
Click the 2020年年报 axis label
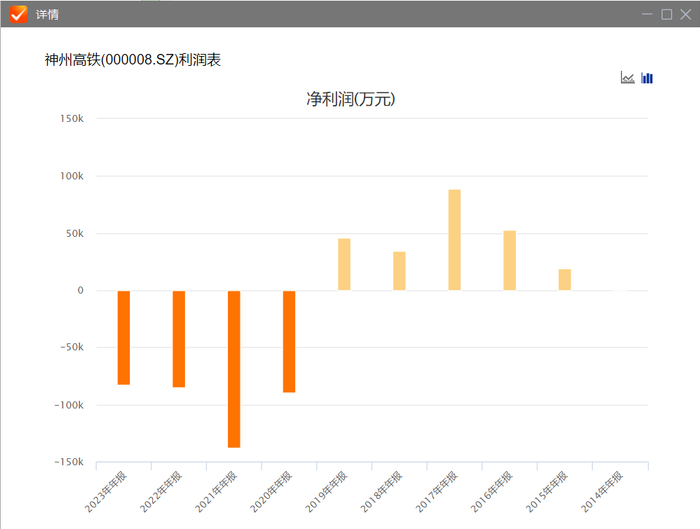pyautogui.click(x=271, y=492)
